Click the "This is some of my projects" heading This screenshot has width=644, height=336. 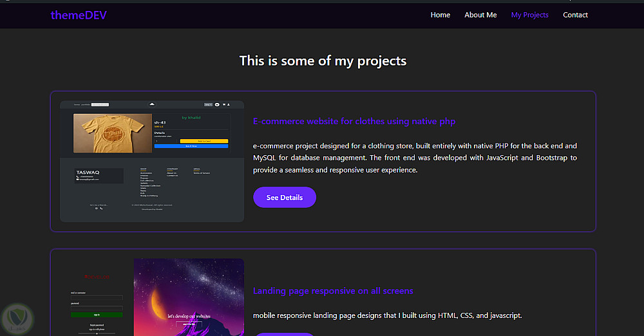[323, 61]
